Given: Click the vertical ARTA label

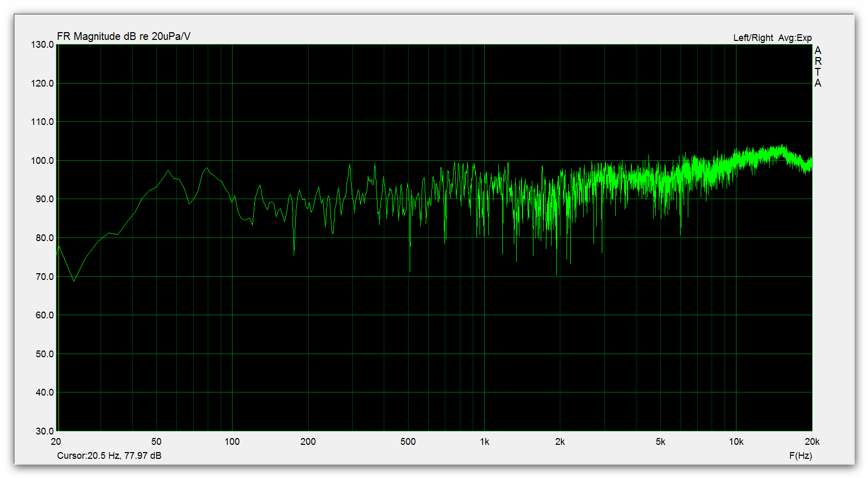Looking at the screenshot, I should 818,67.
